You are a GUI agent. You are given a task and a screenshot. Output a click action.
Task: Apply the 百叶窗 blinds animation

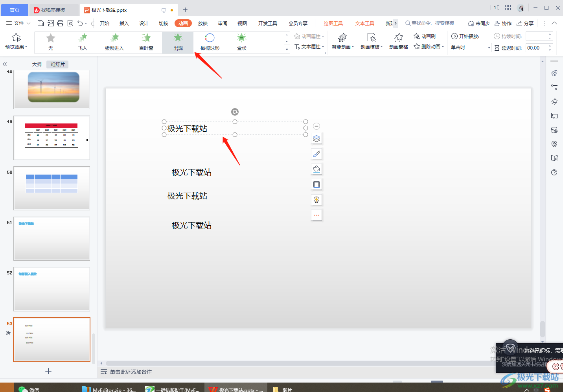[x=146, y=42]
